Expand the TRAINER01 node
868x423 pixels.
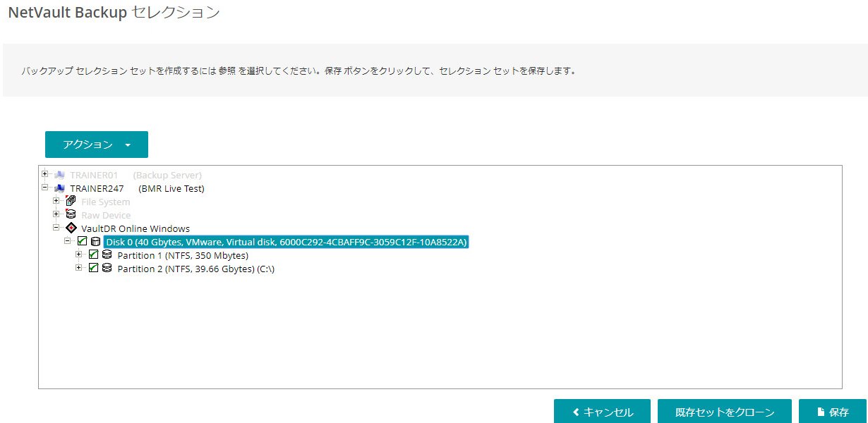[45, 174]
